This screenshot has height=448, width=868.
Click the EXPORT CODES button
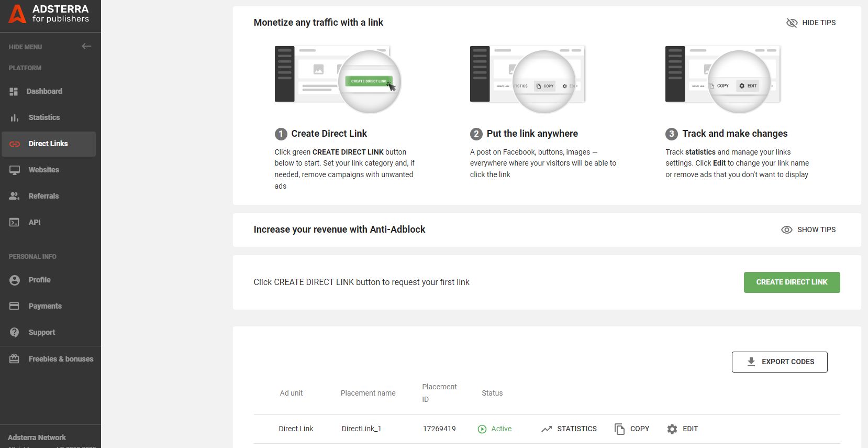click(780, 362)
